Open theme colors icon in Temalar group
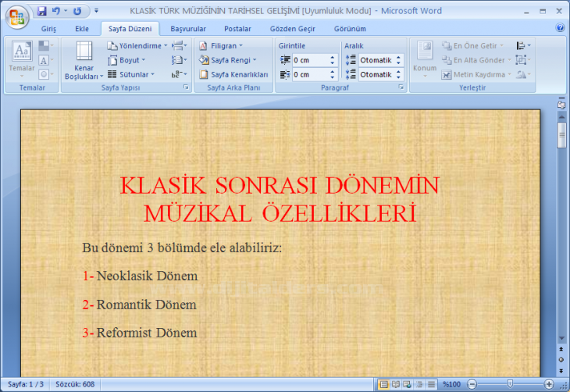The height and width of the screenshot is (392, 570). click(46, 46)
